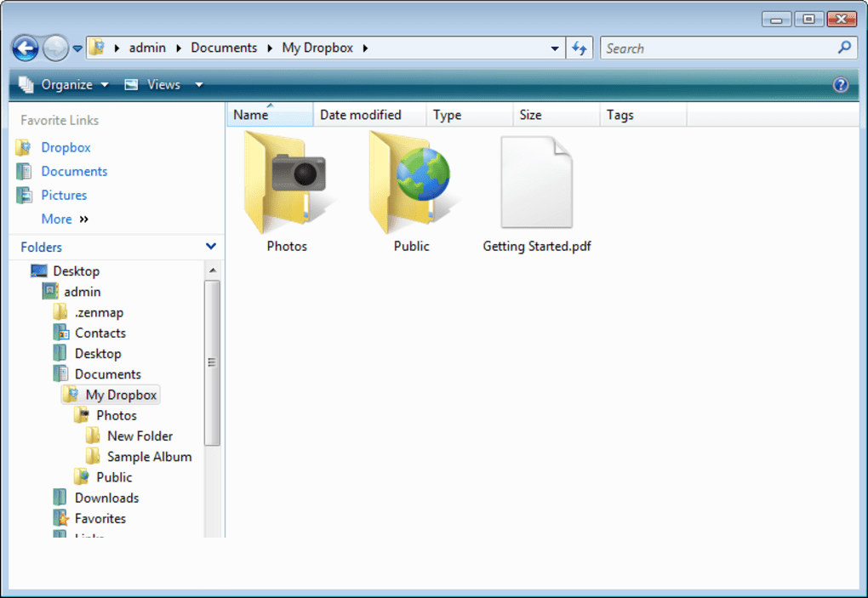Viewport: 868px width, 598px height.
Task: Go back with the blue Back arrow
Action: click(26, 48)
